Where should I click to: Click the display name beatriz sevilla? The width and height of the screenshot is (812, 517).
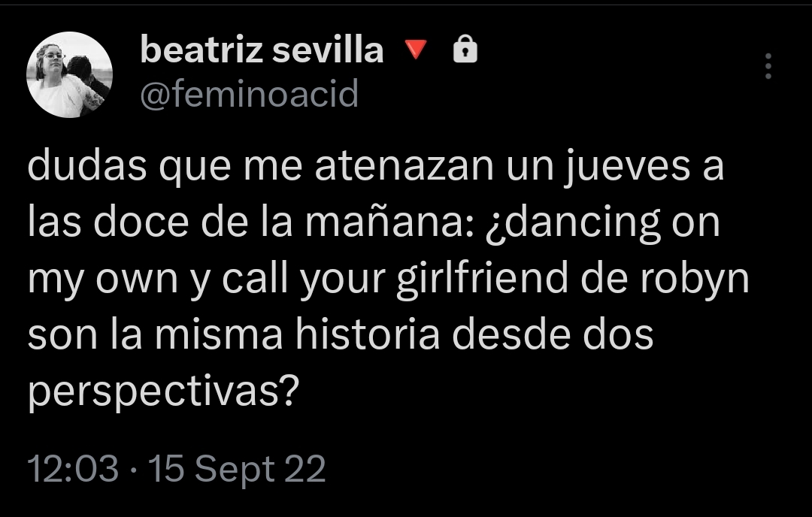(262, 51)
